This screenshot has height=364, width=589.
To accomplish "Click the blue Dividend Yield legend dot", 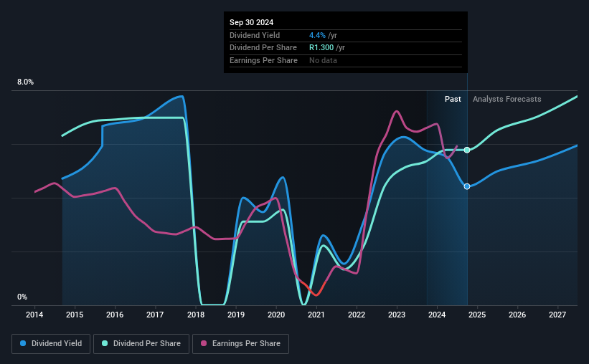I will coord(23,343).
